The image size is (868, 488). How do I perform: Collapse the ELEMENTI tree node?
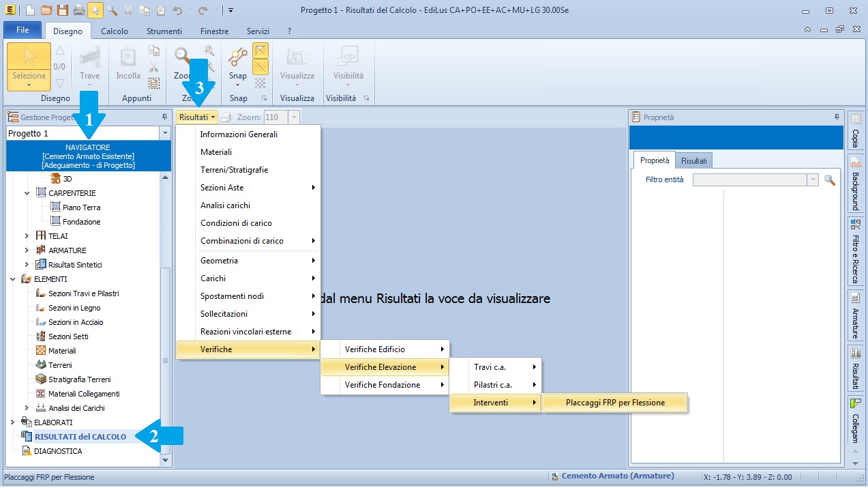click(13, 279)
